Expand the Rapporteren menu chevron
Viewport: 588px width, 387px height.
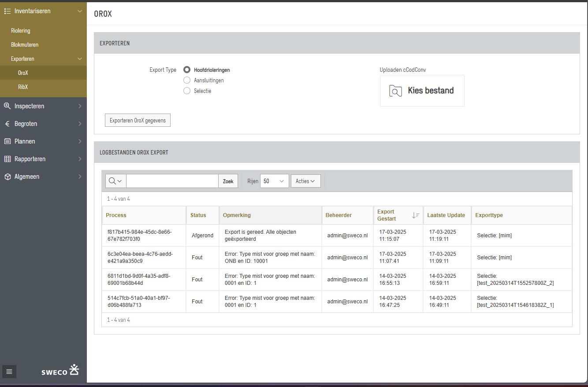click(80, 159)
